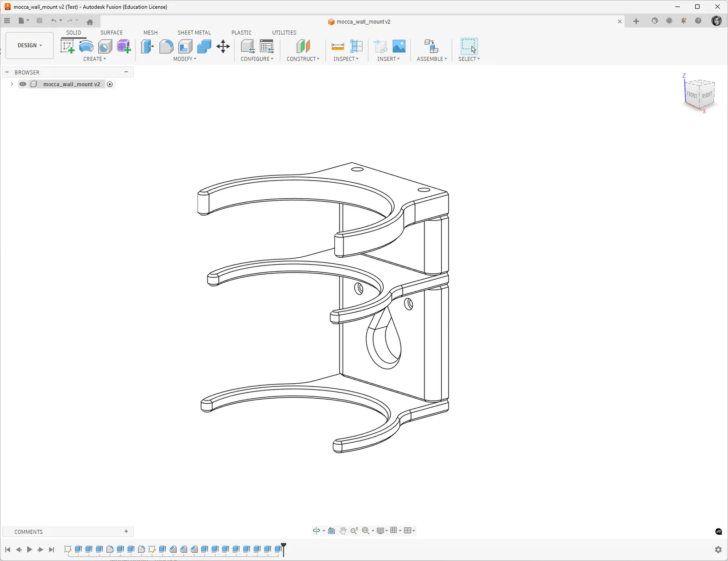Open the CREATE dropdown menu

click(x=95, y=59)
